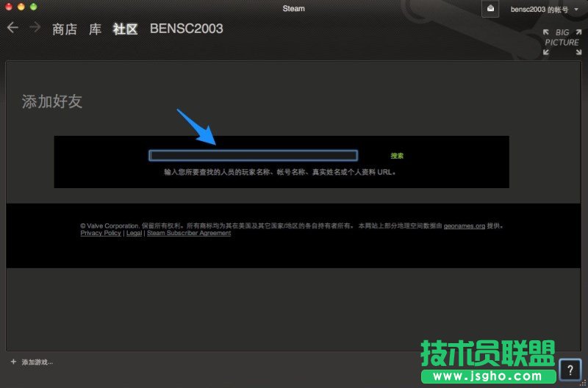This screenshot has height=388, width=588.
Task: Click the 添加游戏... add game label
Action: tap(37, 362)
